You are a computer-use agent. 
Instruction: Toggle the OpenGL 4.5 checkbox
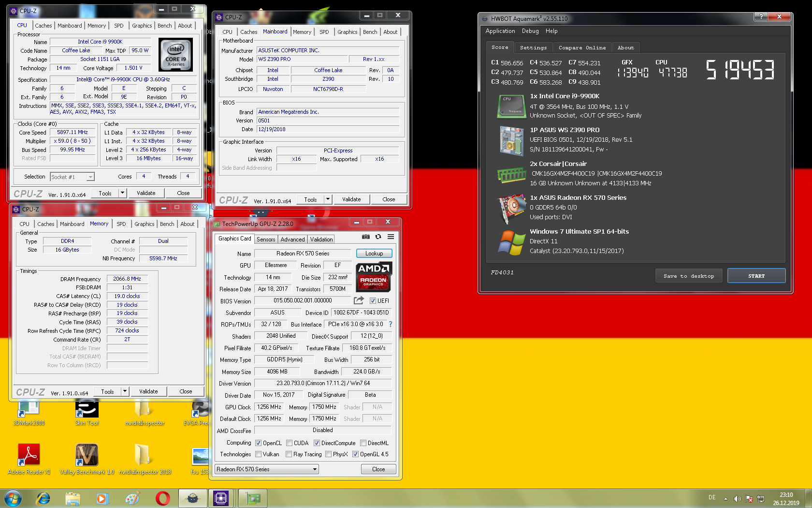pos(355,454)
